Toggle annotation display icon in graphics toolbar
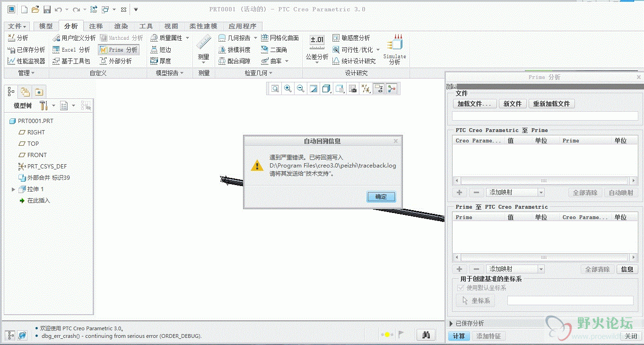Screen dimensions: 644x345 pyautogui.click(x=378, y=88)
